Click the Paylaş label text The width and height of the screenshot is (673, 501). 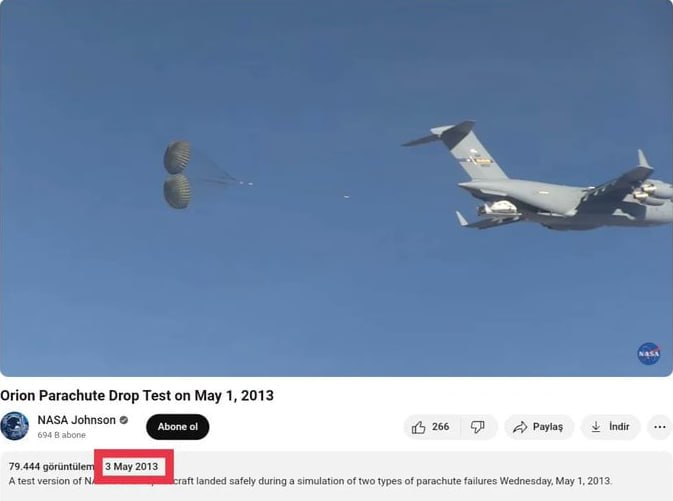548,427
